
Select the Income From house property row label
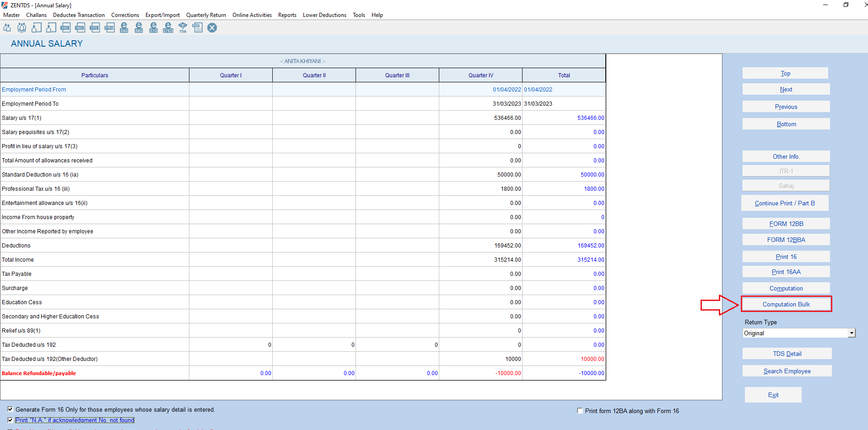[x=38, y=217]
